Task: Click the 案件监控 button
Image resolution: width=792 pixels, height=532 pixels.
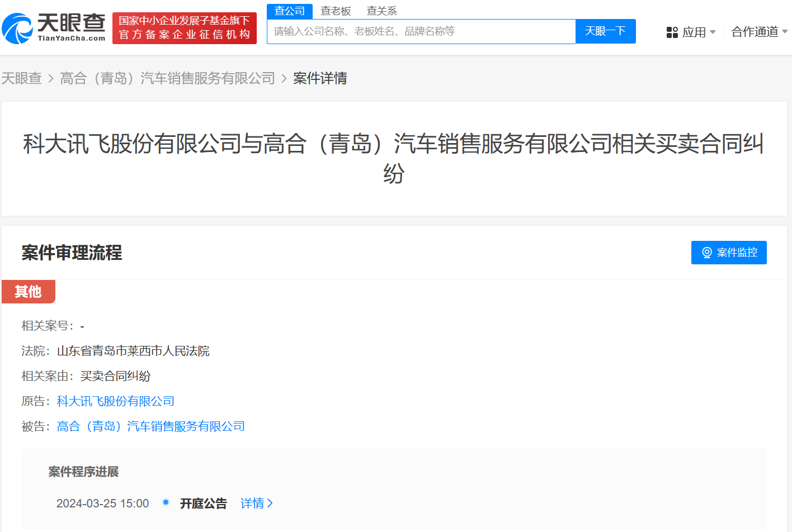Action: (x=728, y=253)
